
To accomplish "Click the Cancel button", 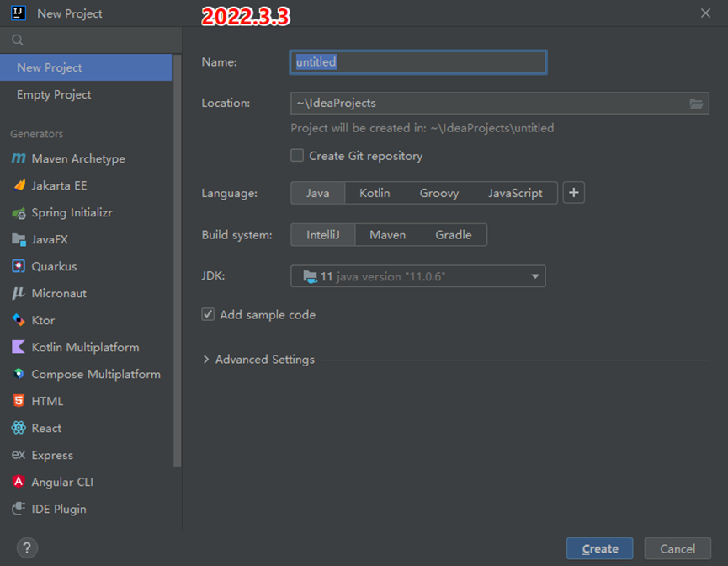I will pyautogui.click(x=678, y=548).
